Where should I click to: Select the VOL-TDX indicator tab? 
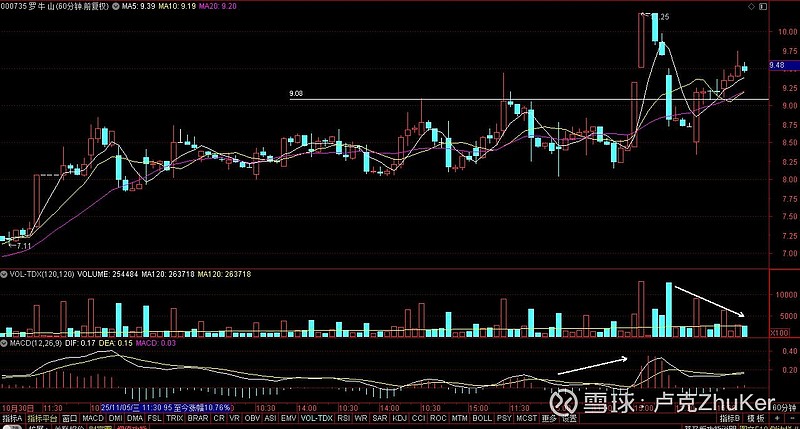(x=317, y=418)
